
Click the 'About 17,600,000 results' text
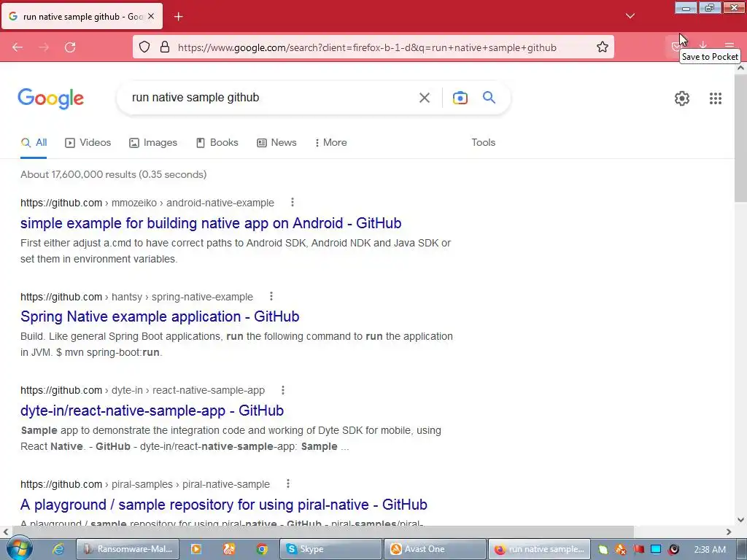[113, 174]
